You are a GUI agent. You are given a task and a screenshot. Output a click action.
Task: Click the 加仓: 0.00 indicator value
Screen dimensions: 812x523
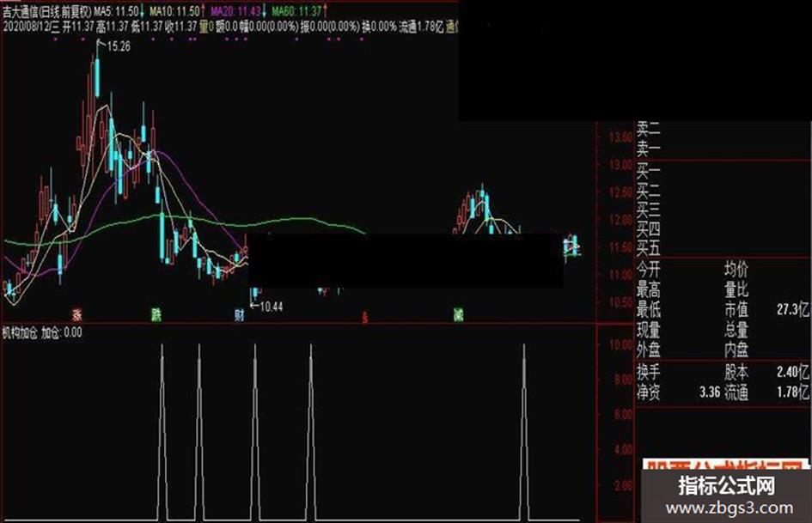[62, 332]
